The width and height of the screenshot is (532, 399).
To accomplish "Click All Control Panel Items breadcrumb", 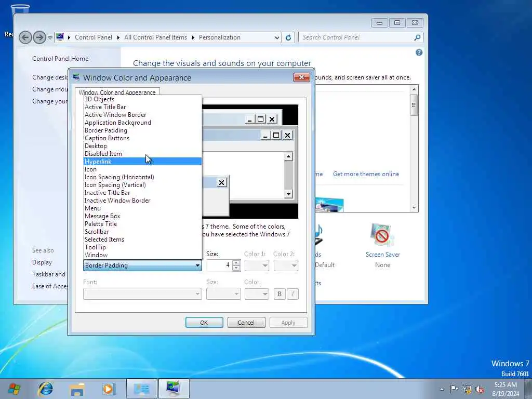I will 156,37.
